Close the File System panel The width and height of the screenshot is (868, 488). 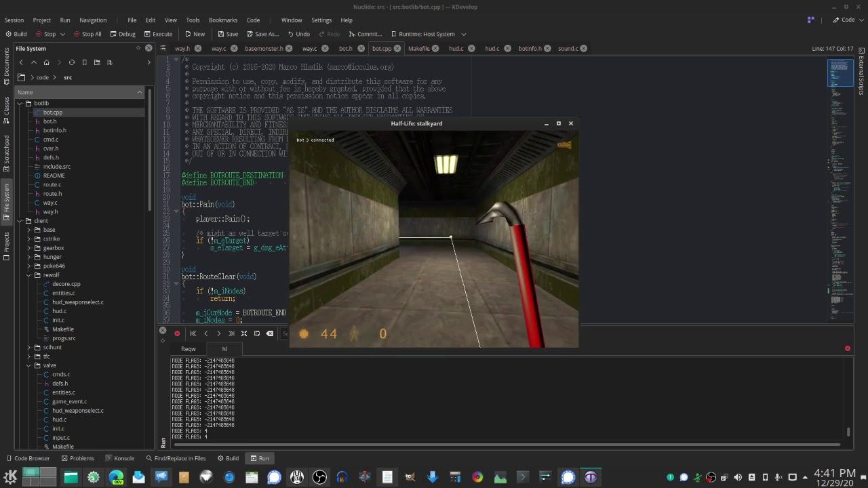point(149,48)
